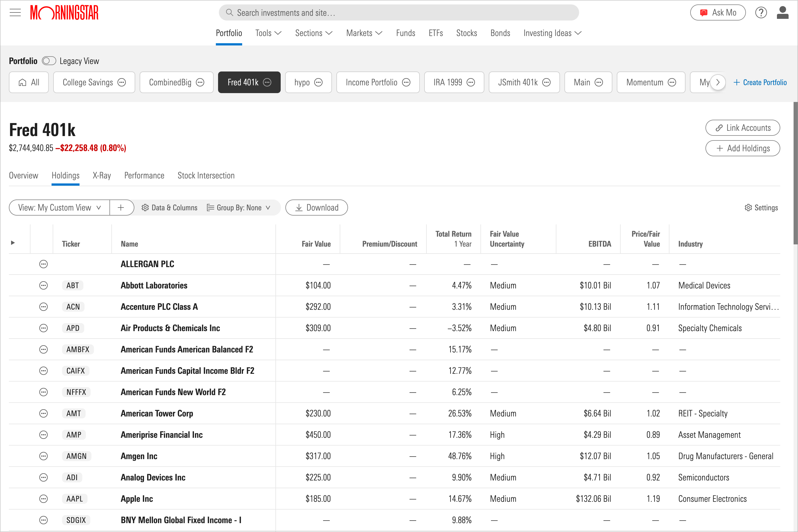The height and width of the screenshot is (532, 798).
Task: Expand the Investing Ideas menu
Action: 552,33
